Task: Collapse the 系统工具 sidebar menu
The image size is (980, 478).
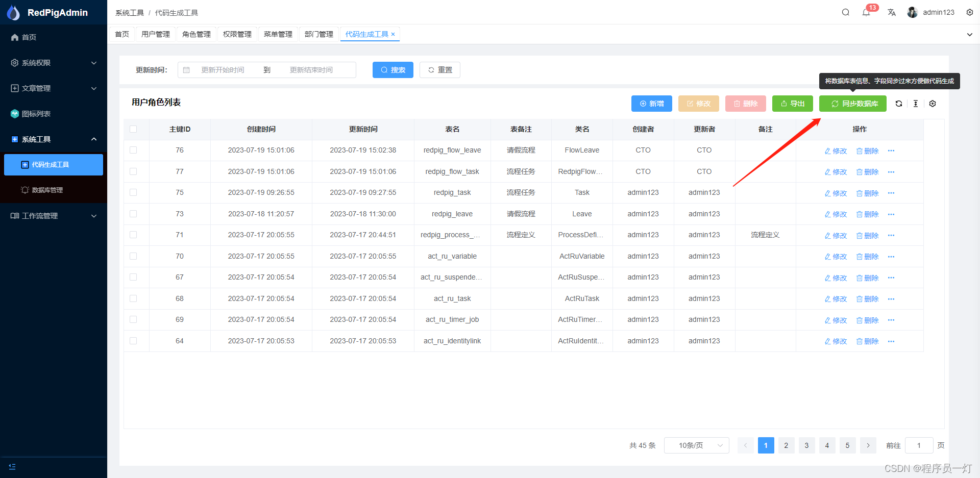Action: tap(54, 139)
